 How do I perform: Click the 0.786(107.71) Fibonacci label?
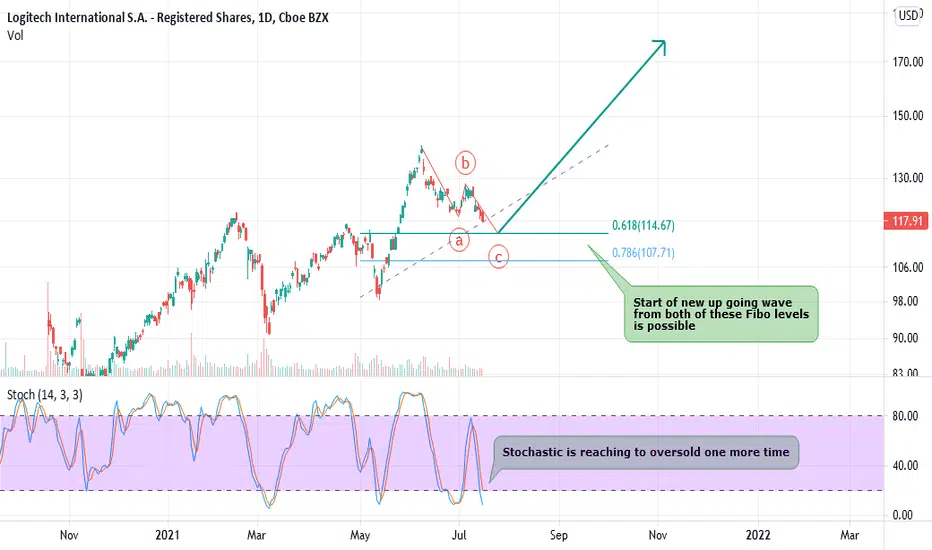[x=643, y=253]
